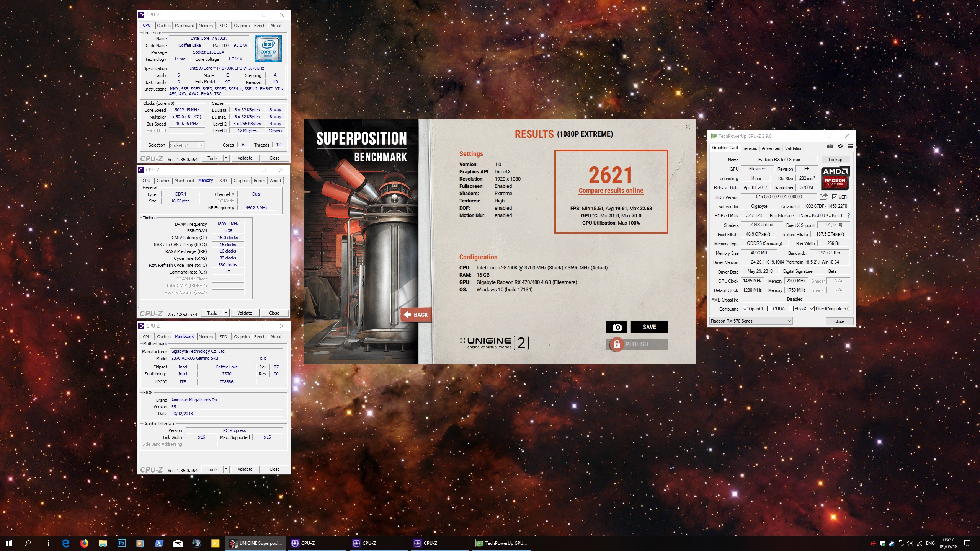Open Microsoft Edge from the taskbar

coord(65,543)
